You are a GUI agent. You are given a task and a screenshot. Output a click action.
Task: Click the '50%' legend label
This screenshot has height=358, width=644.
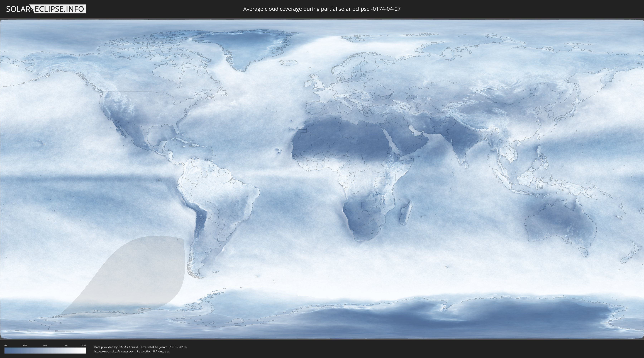(45, 345)
